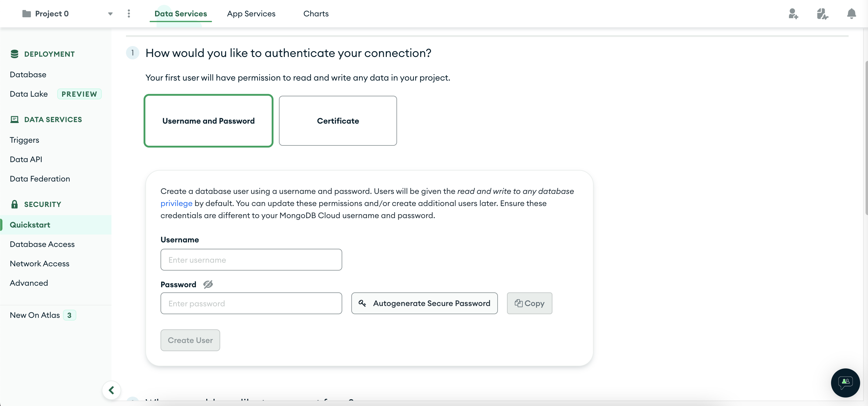Open Data API in the sidebar
The image size is (868, 406).
tap(26, 159)
